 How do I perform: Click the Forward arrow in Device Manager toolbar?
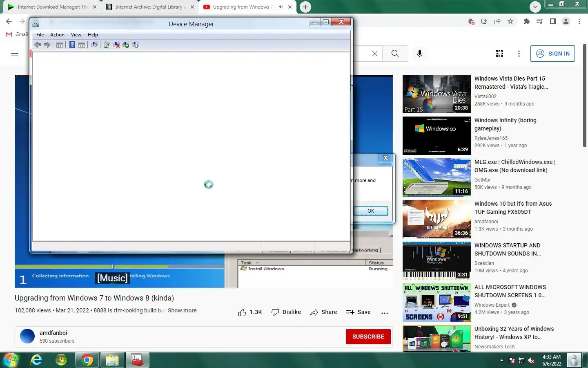click(47, 45)
